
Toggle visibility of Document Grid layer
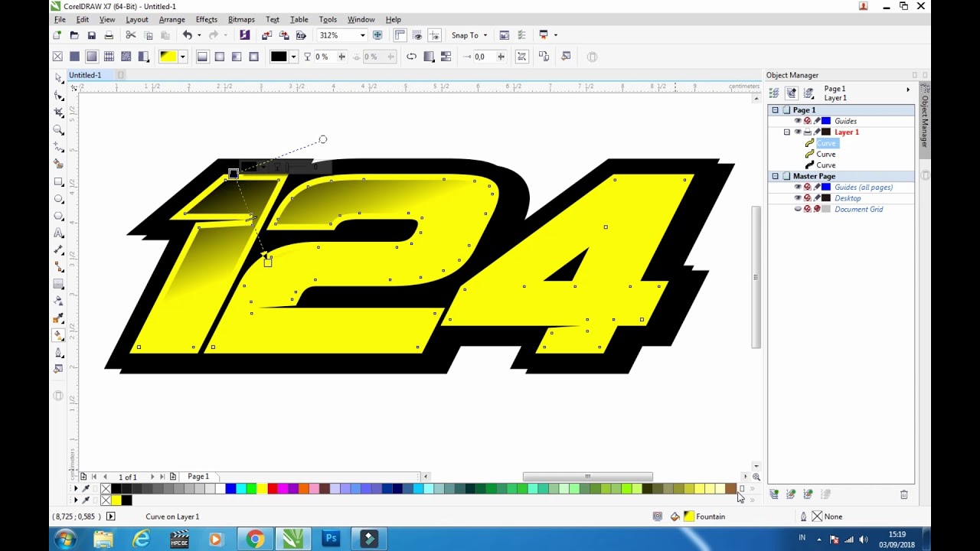click(x=798, y=209)
